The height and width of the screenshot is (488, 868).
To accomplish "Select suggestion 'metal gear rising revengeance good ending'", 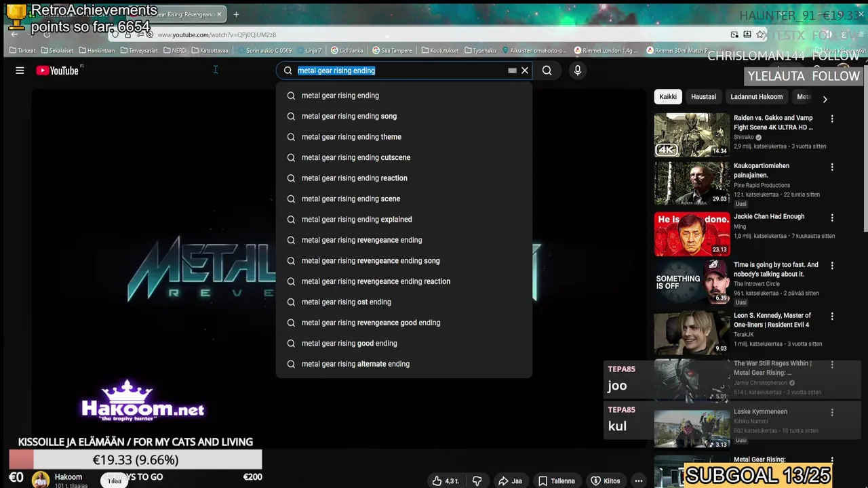I will tap(404, 323).
